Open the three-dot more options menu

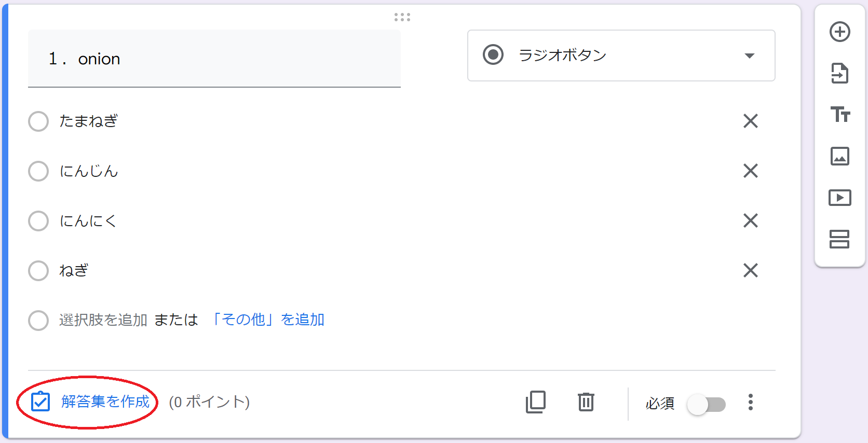[750, 402]
